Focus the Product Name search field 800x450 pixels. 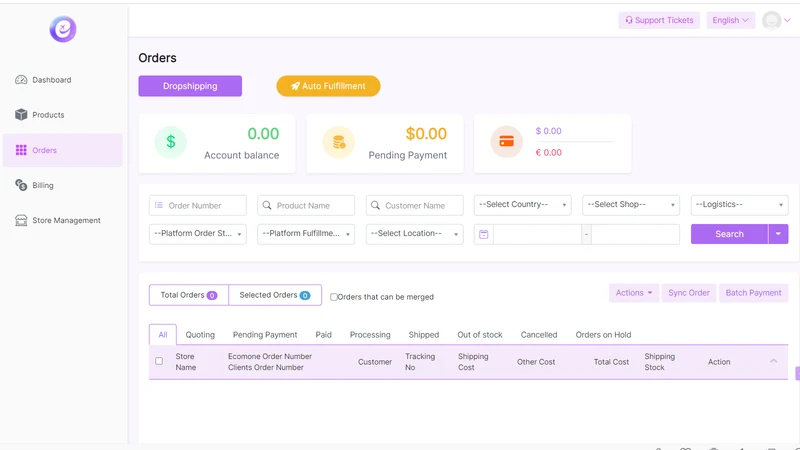(306, 205)
